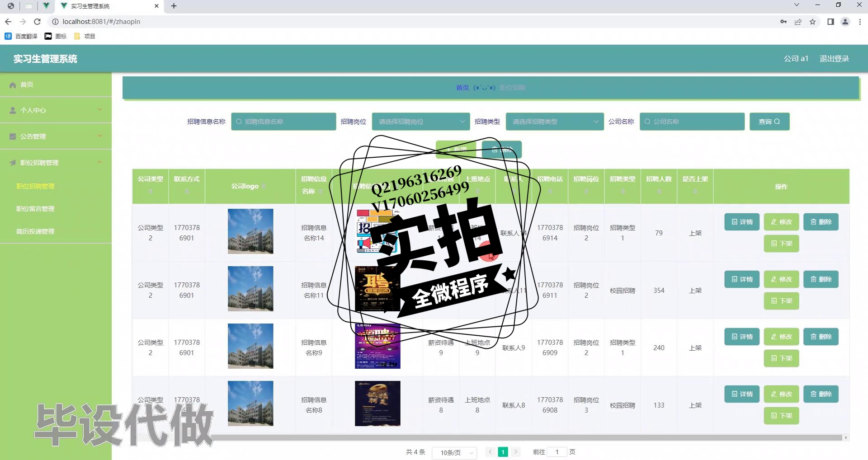Click 删除 for 招聘信息名称9 row
The height and width of the screenshot is (460, 868).
click(x=821, y=337)
